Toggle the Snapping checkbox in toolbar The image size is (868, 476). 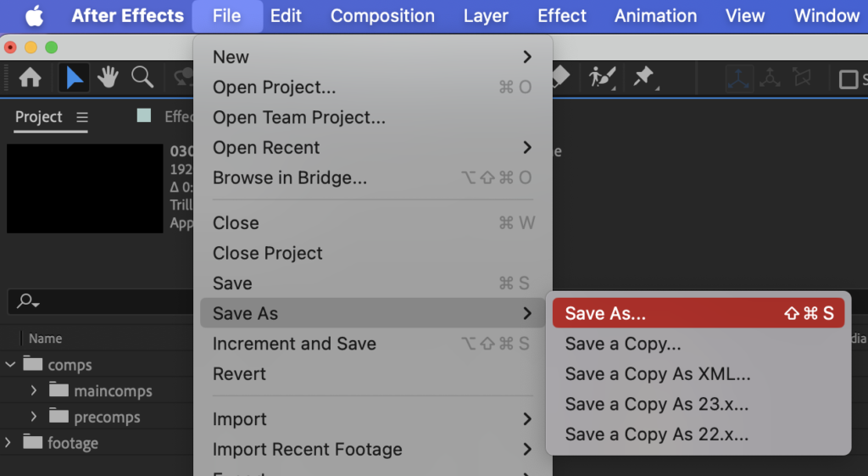848,79
